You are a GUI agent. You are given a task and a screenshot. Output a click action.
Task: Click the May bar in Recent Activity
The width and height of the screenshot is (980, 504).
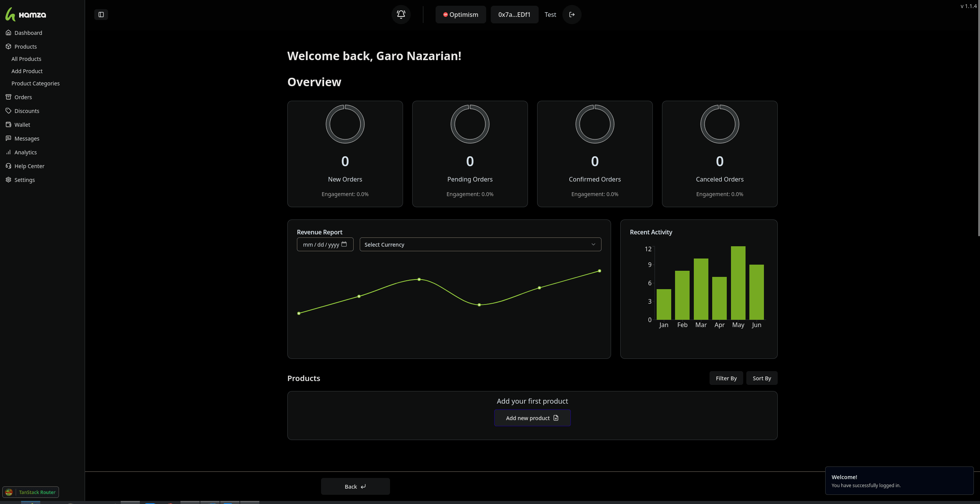[738, 283]
